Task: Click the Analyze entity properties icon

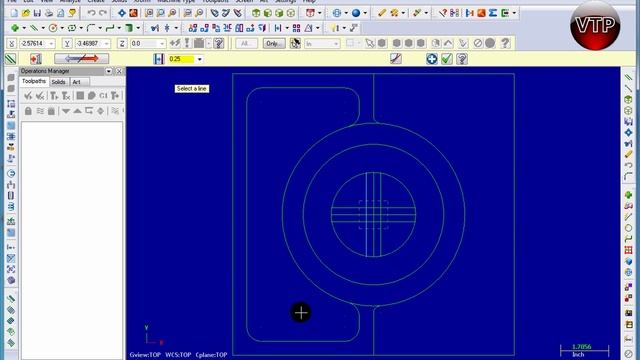Action: pyautogui.click(x=443, y=13)
